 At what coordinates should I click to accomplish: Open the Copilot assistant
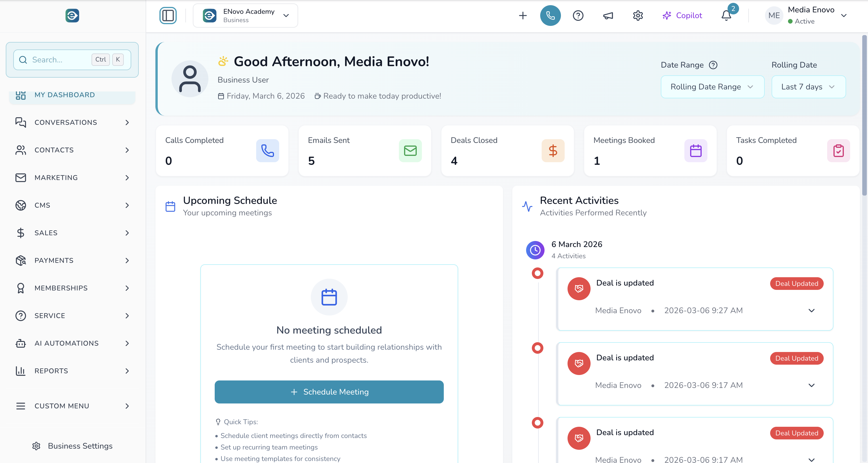click(x=682, y=16)
